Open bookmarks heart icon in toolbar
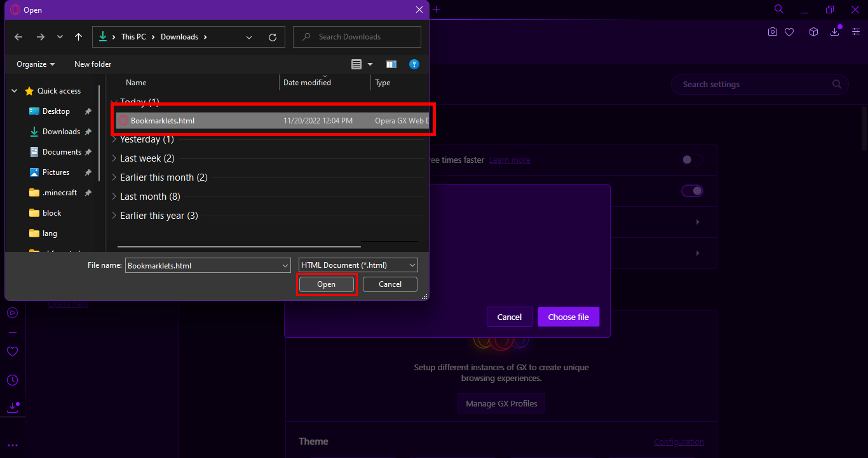 point(789,32)
